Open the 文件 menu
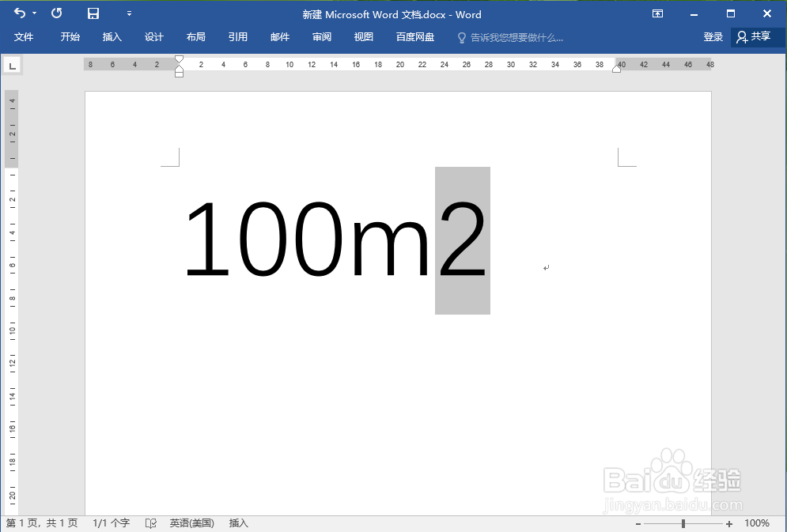 [24, 36]
